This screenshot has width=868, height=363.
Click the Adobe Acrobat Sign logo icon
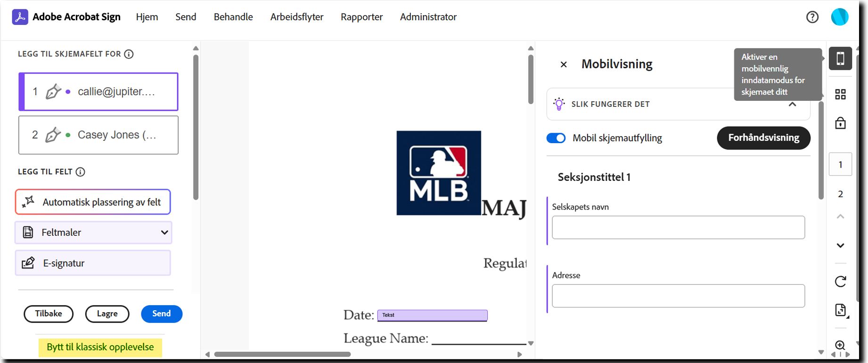pyautogui.click(x=20, y=17)
